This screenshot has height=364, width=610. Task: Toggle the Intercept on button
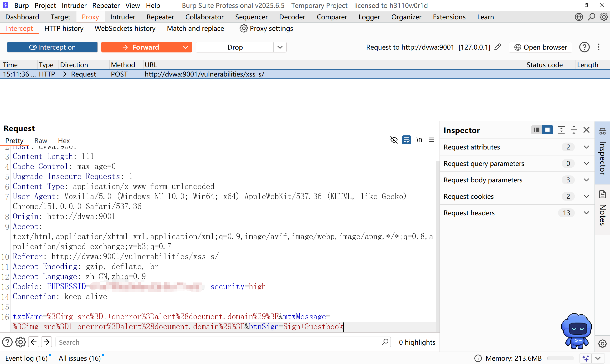[52, 47]
